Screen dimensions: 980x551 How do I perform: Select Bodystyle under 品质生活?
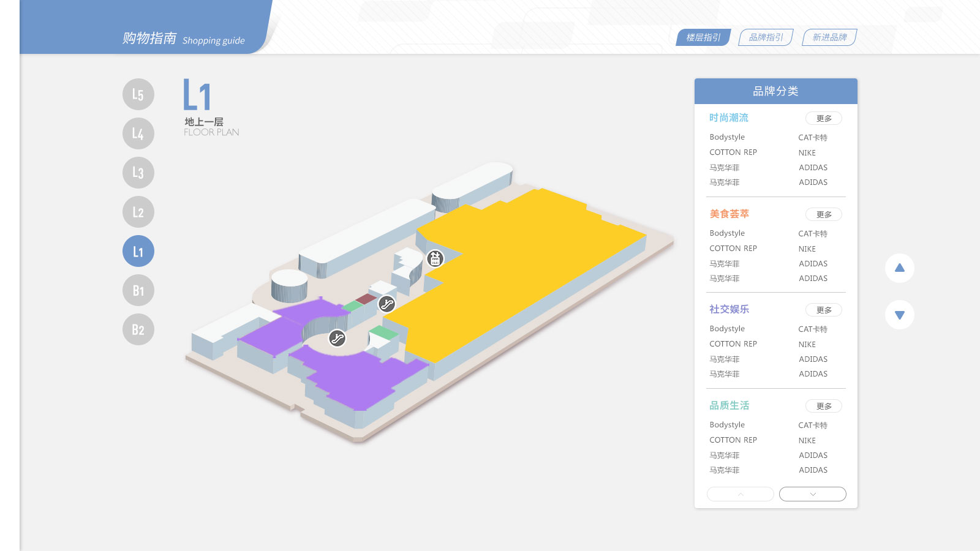tap(727, 425)
